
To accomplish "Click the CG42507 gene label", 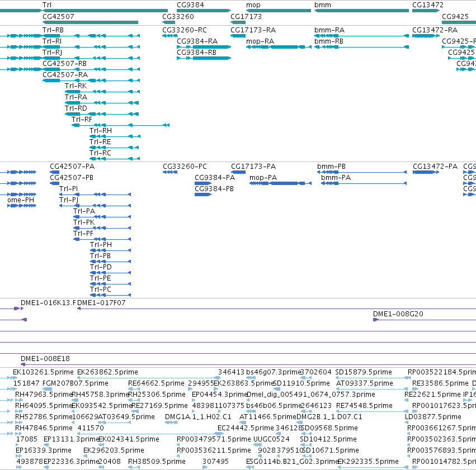I will click(58, 16).
